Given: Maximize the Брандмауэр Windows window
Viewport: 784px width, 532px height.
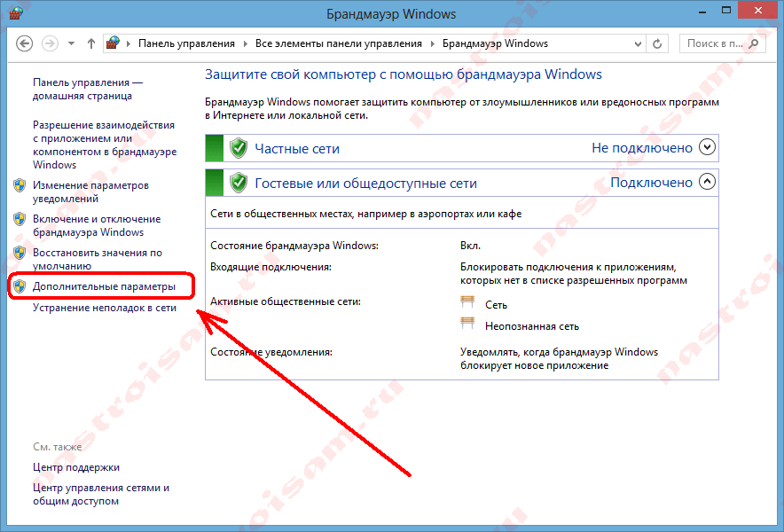Looking at the screenshot, I should coord(726,11).
